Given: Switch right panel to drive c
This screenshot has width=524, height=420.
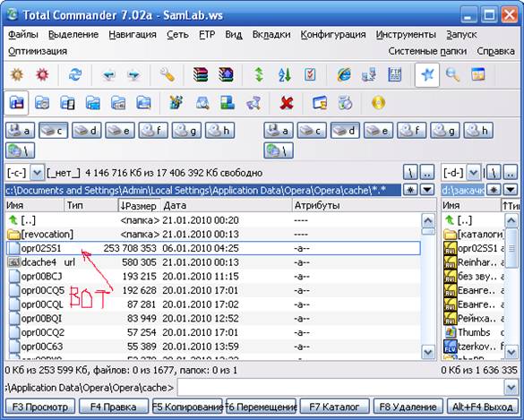Looking at the screenshot, I should click(x=312, y=131).
